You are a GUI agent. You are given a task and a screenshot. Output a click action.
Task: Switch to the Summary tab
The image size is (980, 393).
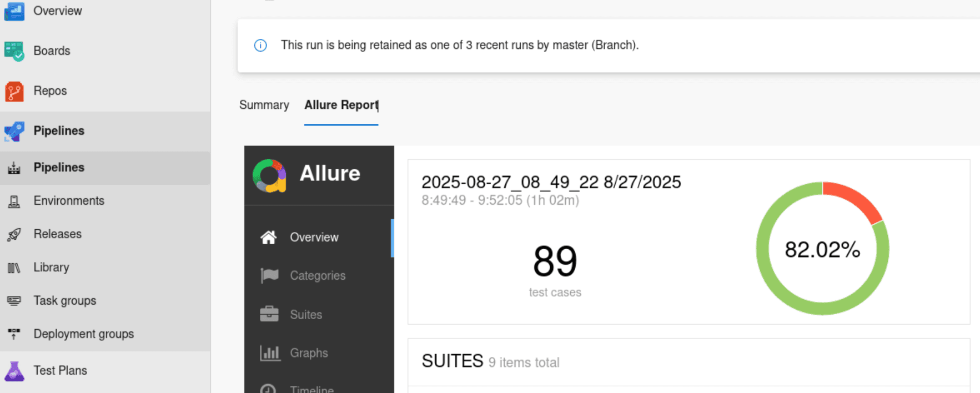pyautogui.click(x=264, y=105)
